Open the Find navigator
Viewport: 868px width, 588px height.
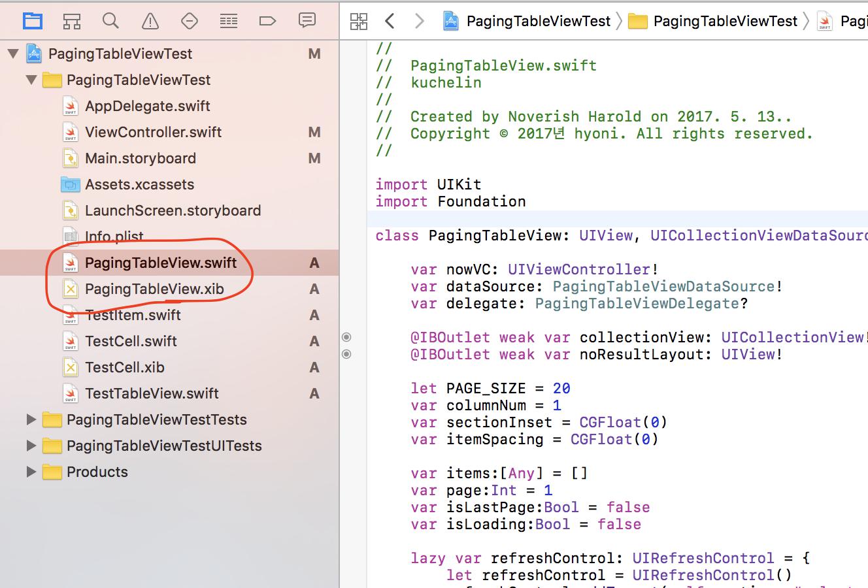point(110,21)
